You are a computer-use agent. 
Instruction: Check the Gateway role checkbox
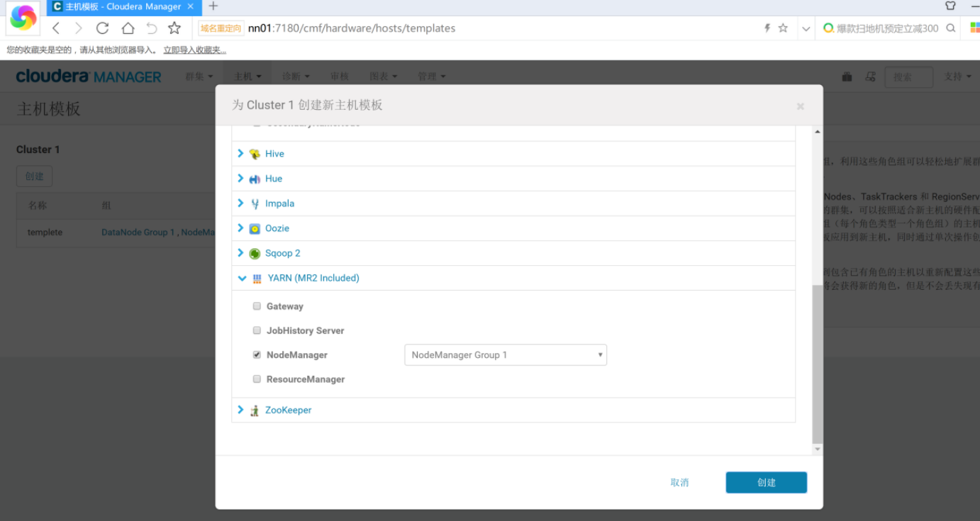[x=257, y=306]
